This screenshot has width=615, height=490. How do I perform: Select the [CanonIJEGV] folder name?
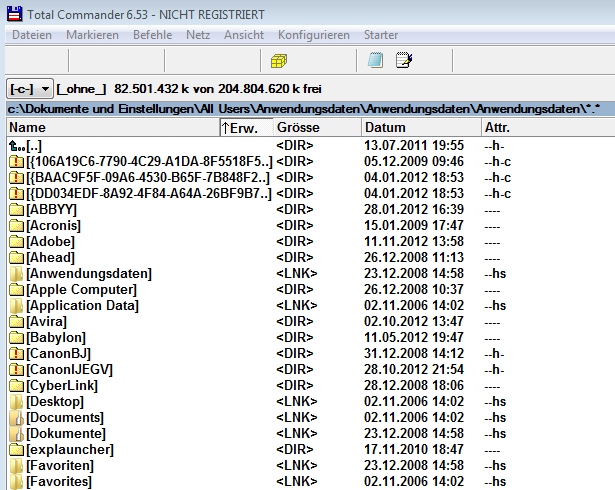point(69,370)
